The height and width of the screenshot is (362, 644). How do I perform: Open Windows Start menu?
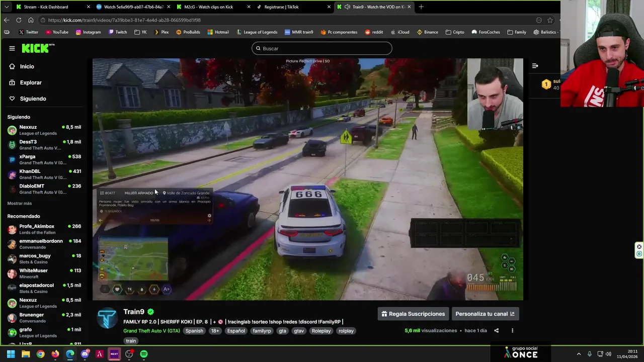[x=11, y=354]
